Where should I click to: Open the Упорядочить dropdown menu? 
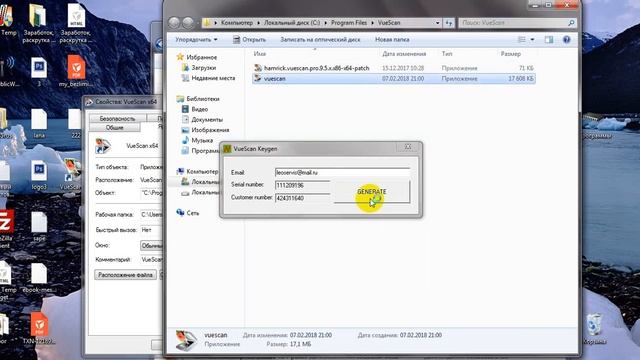[196, 40]
